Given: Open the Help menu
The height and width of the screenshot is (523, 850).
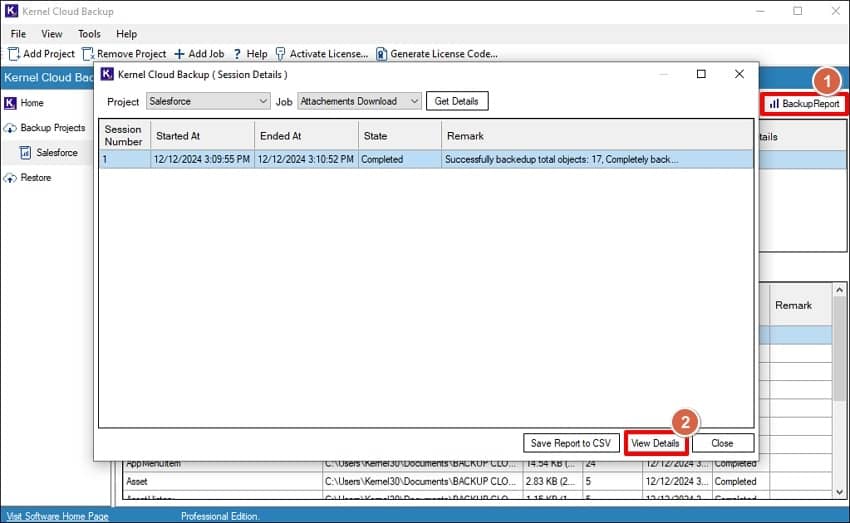Looking at the screenshot, I should 126,34.
